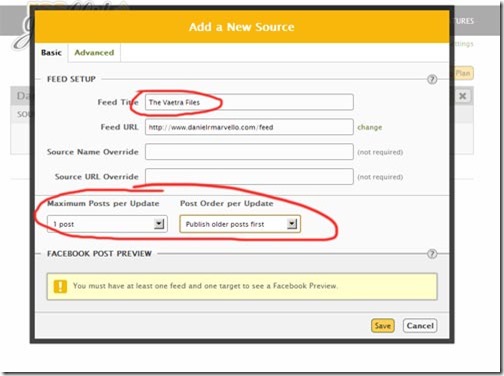Screen dimensions: 504x376
Task: Click the Feed URL label
Action: click(119, 127)
